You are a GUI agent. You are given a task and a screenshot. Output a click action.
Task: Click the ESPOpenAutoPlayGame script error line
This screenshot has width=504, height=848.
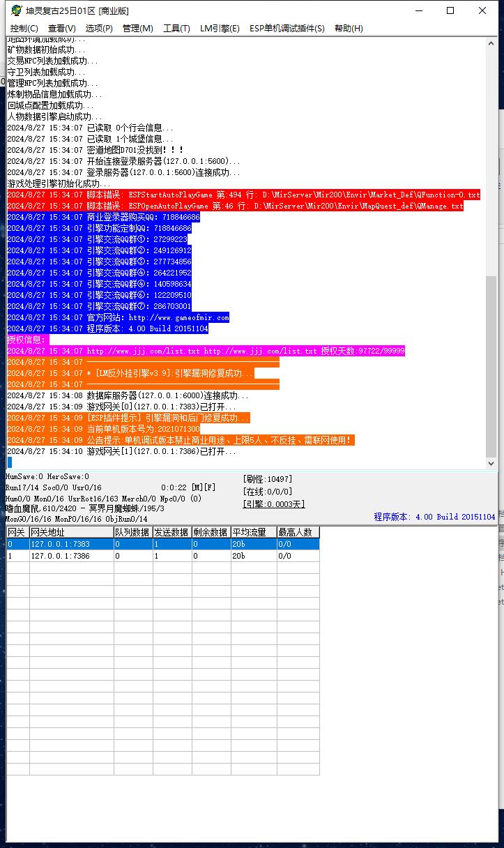pyautogui.click(x=235, y=206)
